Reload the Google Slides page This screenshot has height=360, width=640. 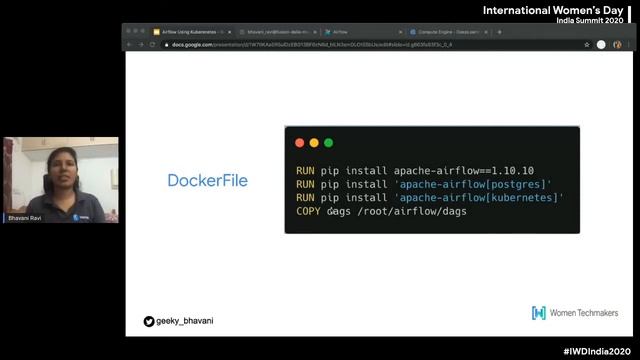click(152, 44)
